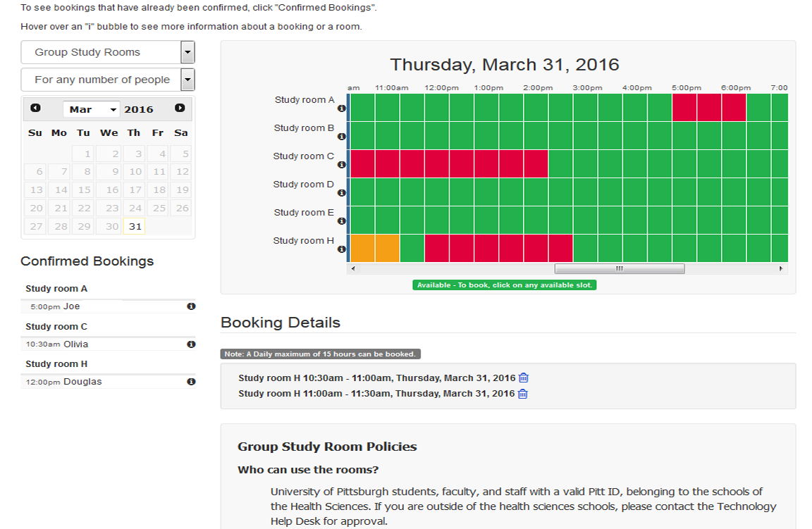
Task: View details via Study room D info icon
Action: (341, 192)
